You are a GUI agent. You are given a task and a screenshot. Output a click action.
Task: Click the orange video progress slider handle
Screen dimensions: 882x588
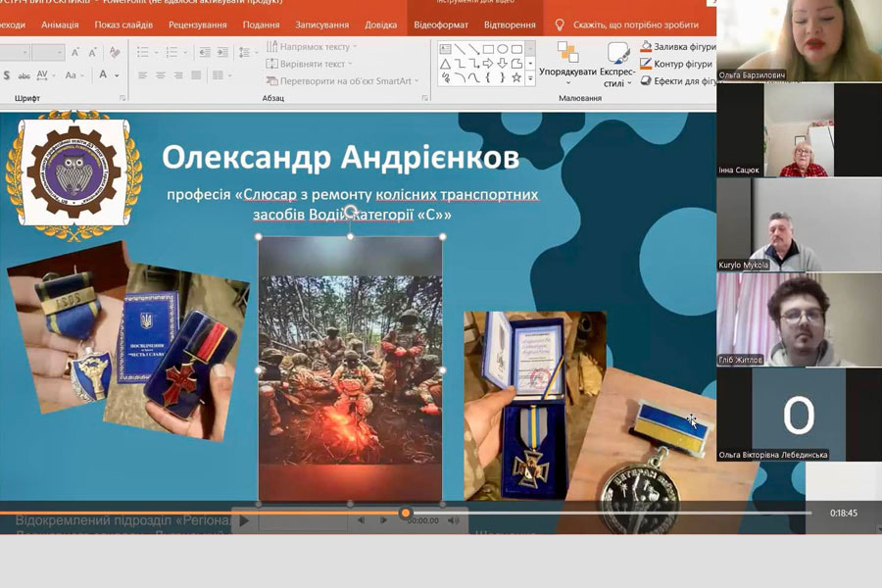[x=405, y=513]
